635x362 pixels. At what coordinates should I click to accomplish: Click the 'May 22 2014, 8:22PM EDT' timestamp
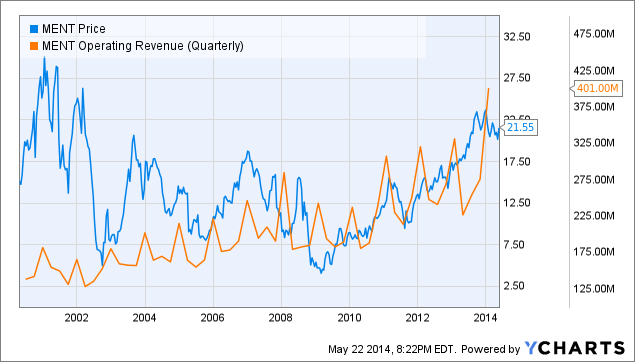(x=392, y=349)
